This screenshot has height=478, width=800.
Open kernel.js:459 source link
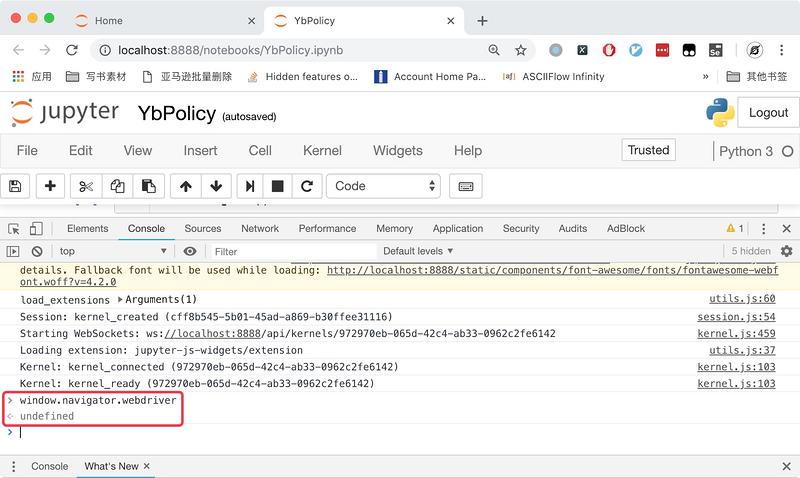coord(736,333)
